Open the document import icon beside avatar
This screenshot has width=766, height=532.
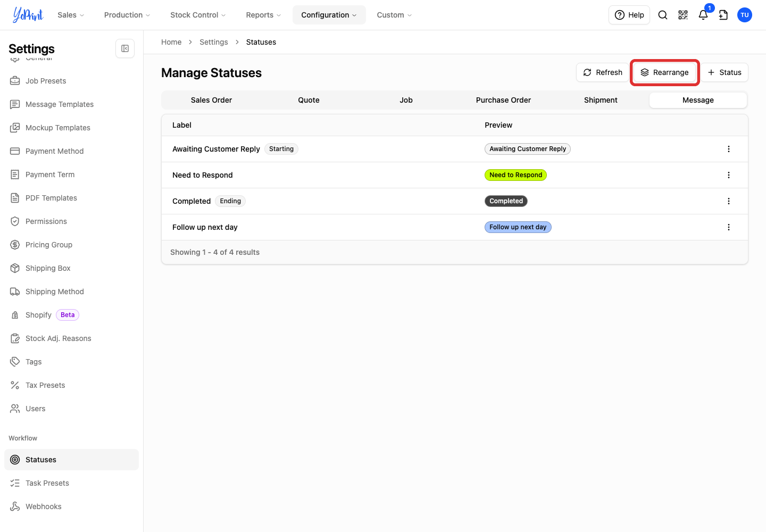click(723, 15)
